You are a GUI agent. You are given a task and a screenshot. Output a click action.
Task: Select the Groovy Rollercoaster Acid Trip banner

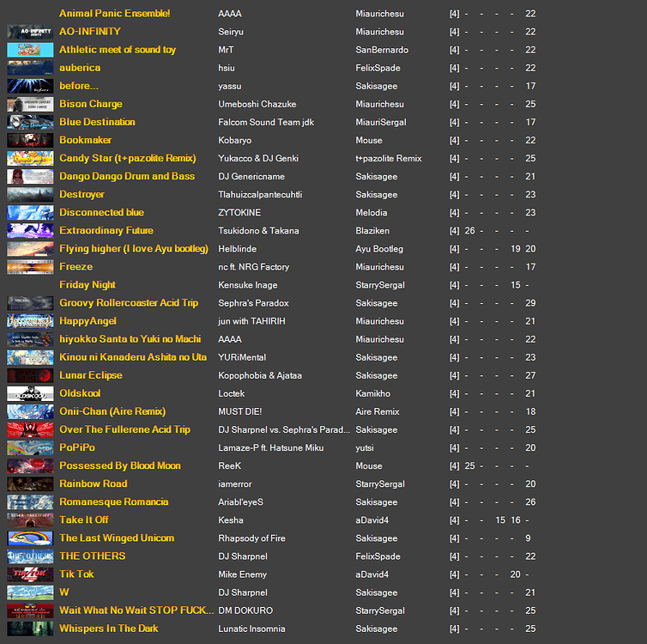tap(30, 303)
